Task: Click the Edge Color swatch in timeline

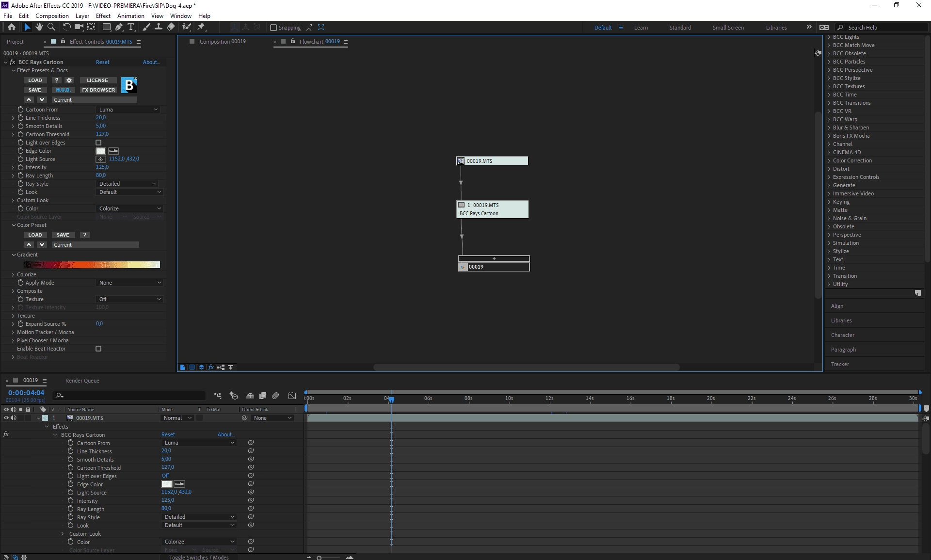Action: (166, 484)
